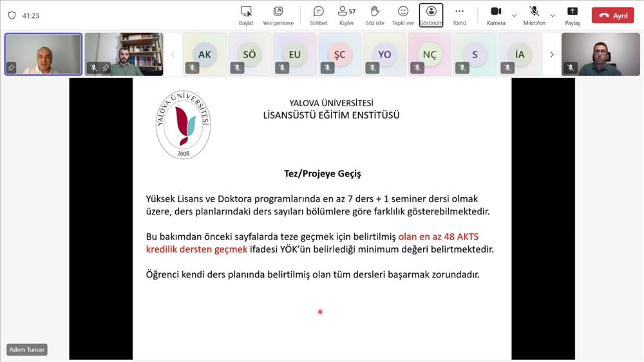
Task: Select the NÇ participant tile
Action: coord(430,54)
